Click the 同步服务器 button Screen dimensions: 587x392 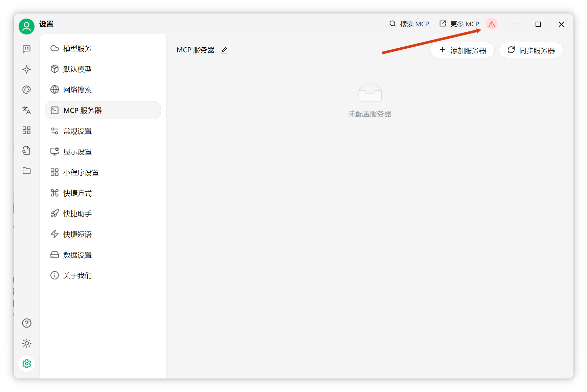pos(531,50)
